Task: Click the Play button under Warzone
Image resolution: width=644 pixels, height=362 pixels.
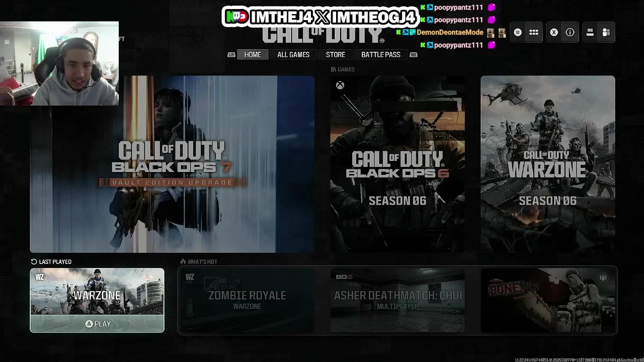Action: [x=97, y=324]
